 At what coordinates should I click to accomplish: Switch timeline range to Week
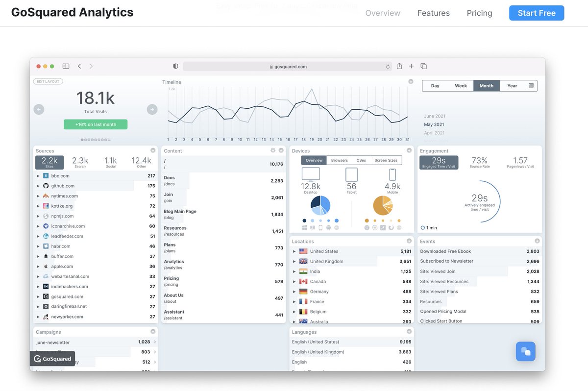pos(461,86)
